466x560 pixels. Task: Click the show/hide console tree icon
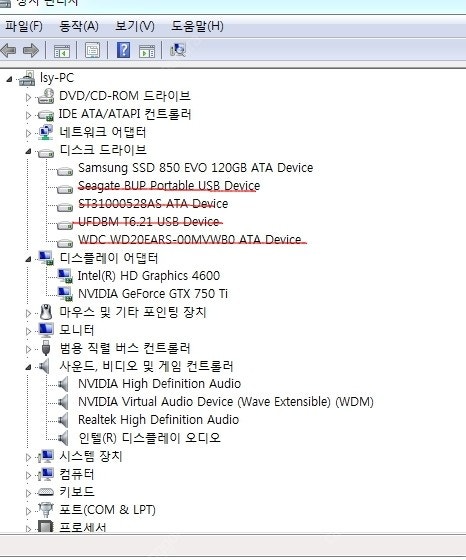coord(62,51)
